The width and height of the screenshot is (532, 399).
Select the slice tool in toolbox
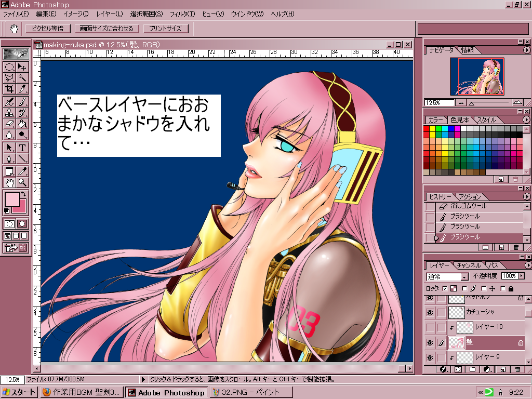[x=22, y=89]
